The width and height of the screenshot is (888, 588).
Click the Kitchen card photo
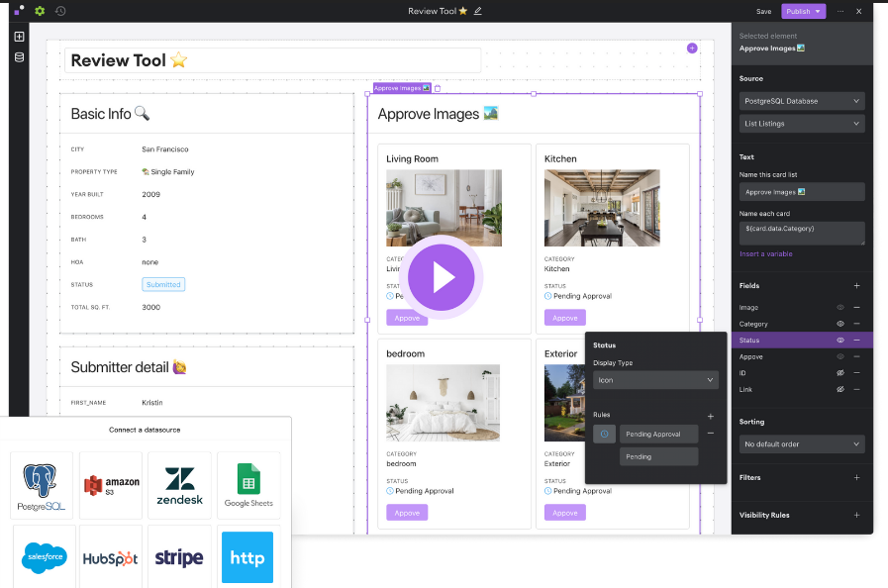602,208
